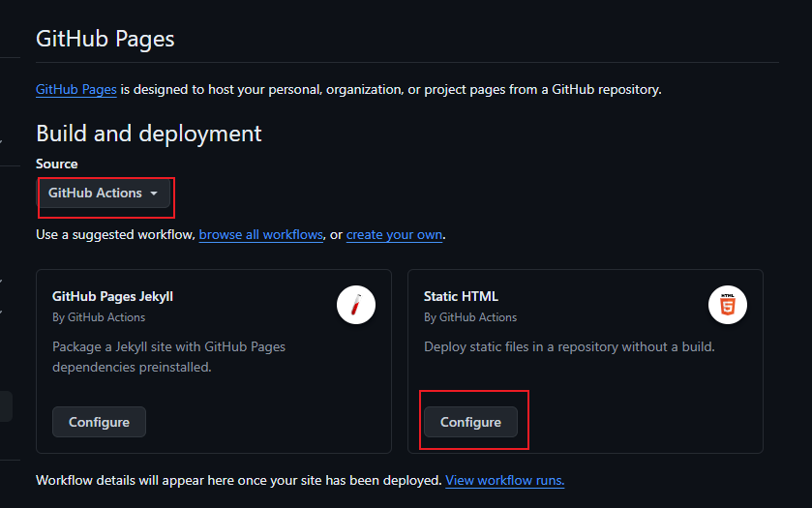Follow the browse all workflows link
Viewport: 812px width, 508px height.
coord(261,234)
